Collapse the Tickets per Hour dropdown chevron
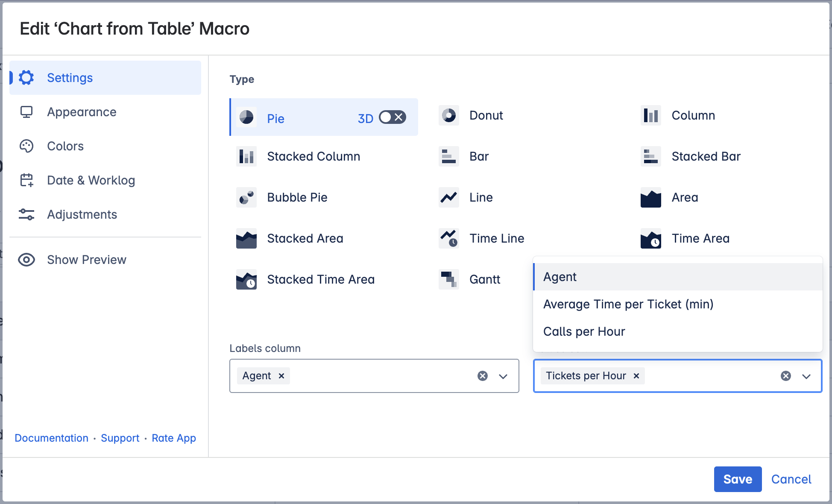832x504 pixels. tap(806, 376)
